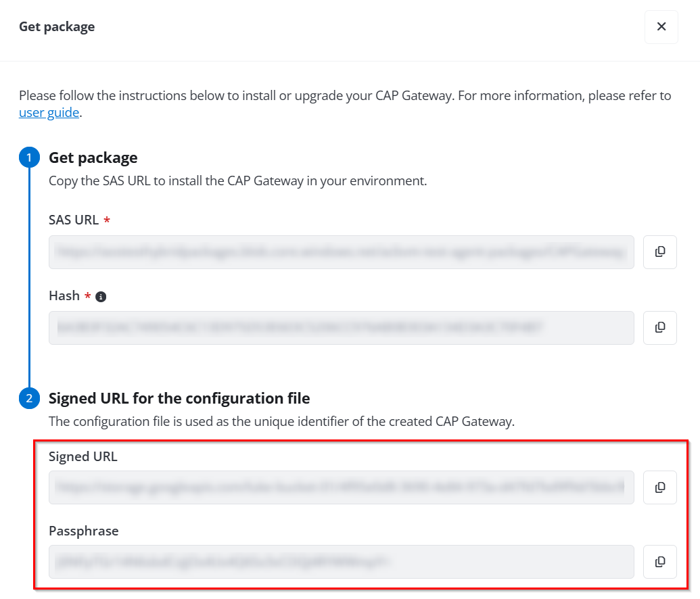700x599 pixels.
Task: Copy the Hash value
Action: 659,327
